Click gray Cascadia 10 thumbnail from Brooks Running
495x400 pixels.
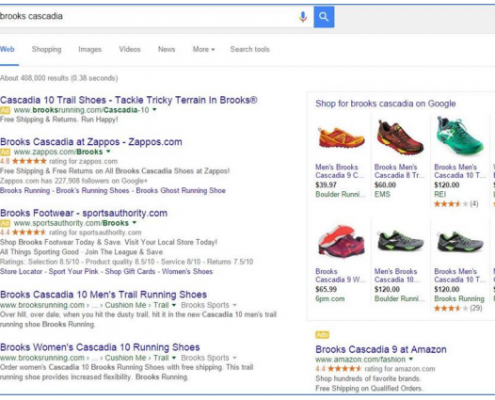(x=460, y=242)
